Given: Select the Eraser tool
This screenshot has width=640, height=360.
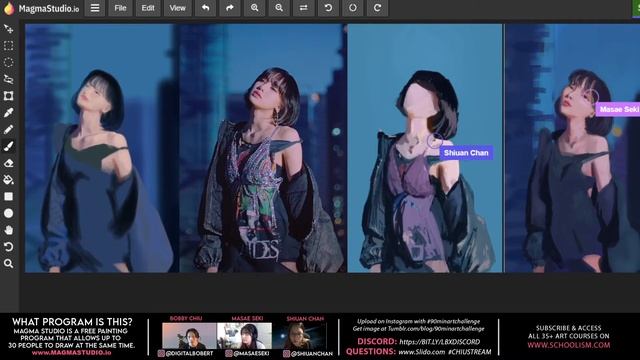Looking at the screenshot, I should (x=8, y=163).
